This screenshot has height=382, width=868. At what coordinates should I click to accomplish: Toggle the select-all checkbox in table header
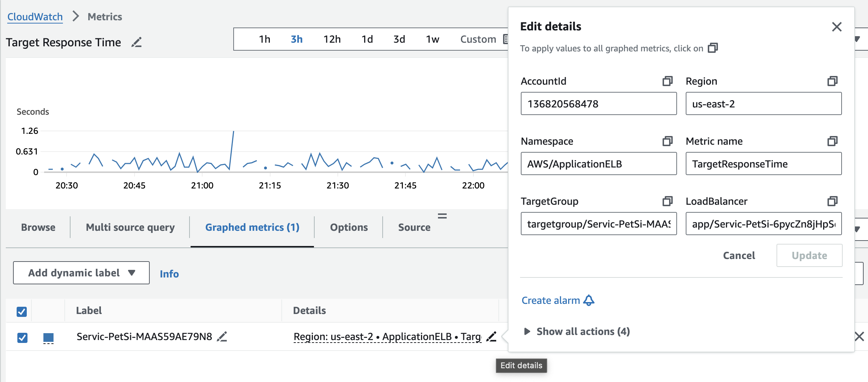pyautogui.click(x=22, y=311)
